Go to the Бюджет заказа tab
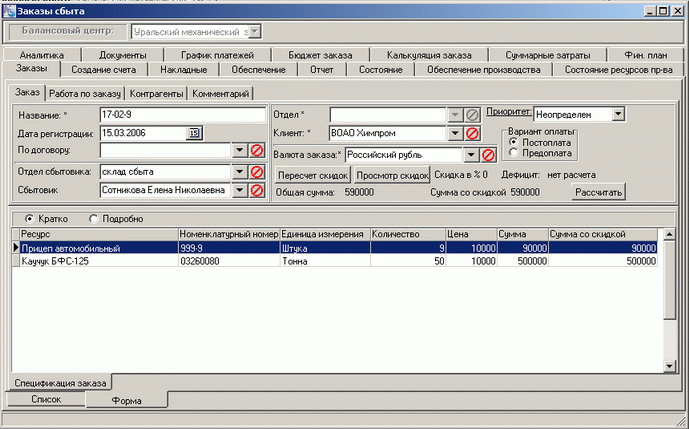The height and width of the screenshot is (429, 689). pyautogui.click(x=320, y=55)
